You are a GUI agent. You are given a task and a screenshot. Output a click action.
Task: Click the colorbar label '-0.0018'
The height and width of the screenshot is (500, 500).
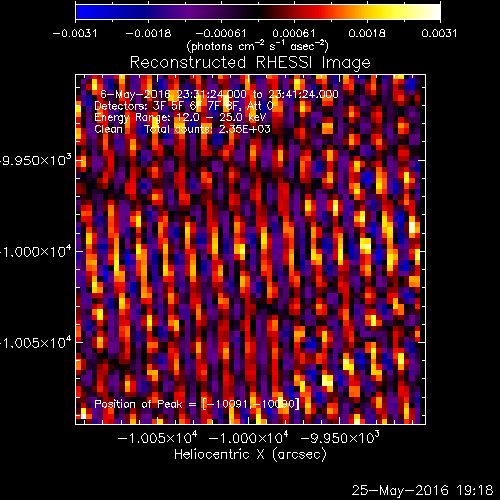148,33
